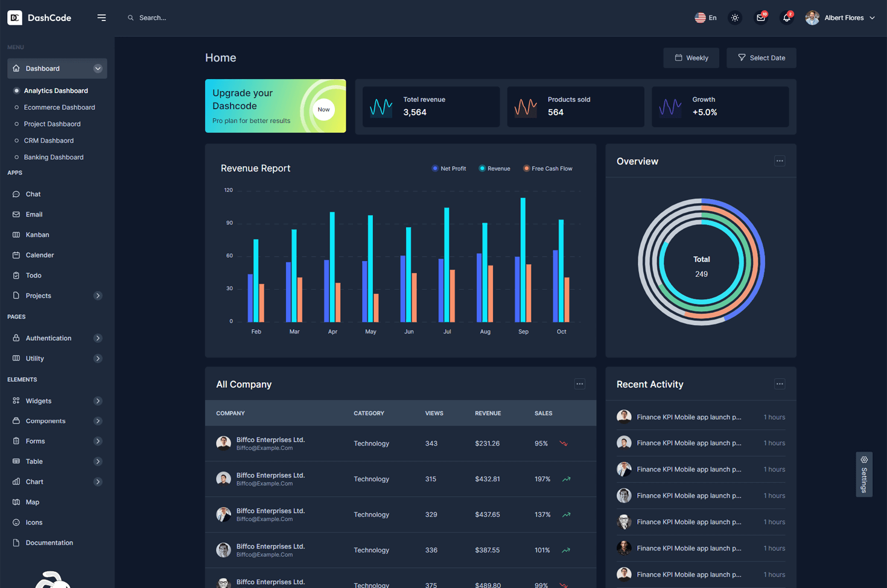Open the Chat app icon
The height and width of the screenshot is (588, 887).
(16, 194)
